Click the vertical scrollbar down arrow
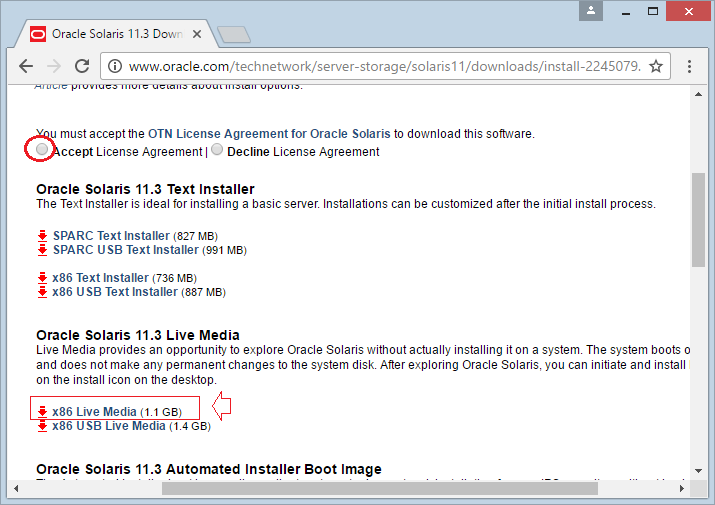715x505 pixels. pyautogui.click(x=698, y=470)
